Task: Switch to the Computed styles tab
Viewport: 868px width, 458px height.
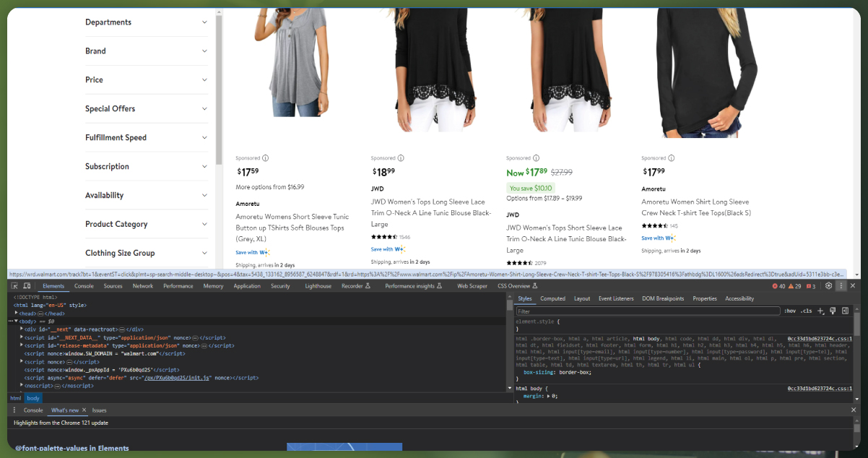Action: [552, 298]
